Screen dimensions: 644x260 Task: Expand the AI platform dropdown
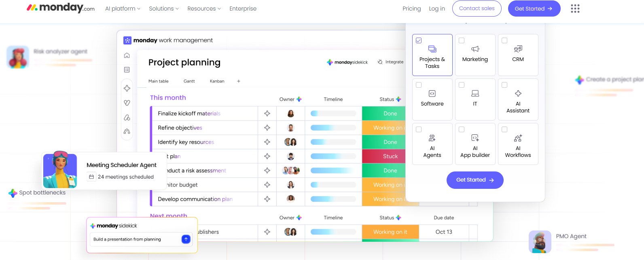123,8
